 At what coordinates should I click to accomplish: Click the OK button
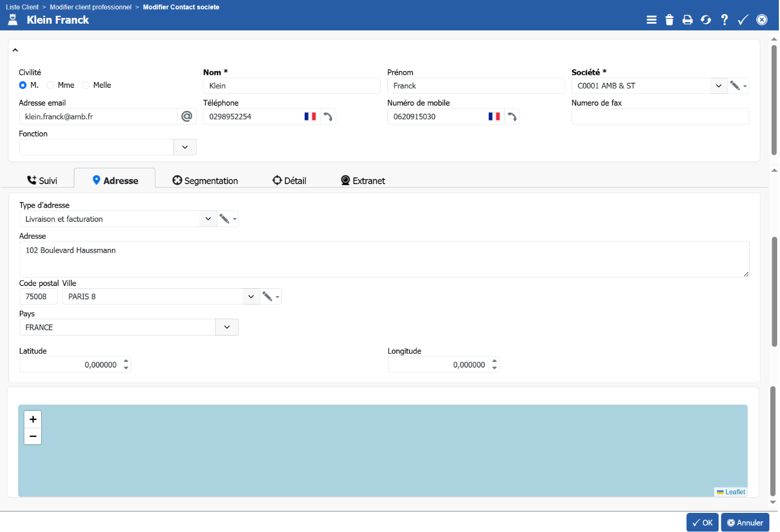(x=702, y=522)
